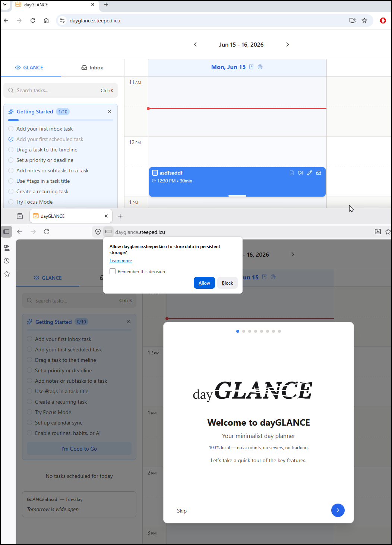The width and height of the screenshot is (392, 545).
Task: Click skip-forward icon on asdfsaddf task
Action: pyautogui.click(x=301, y=173)
